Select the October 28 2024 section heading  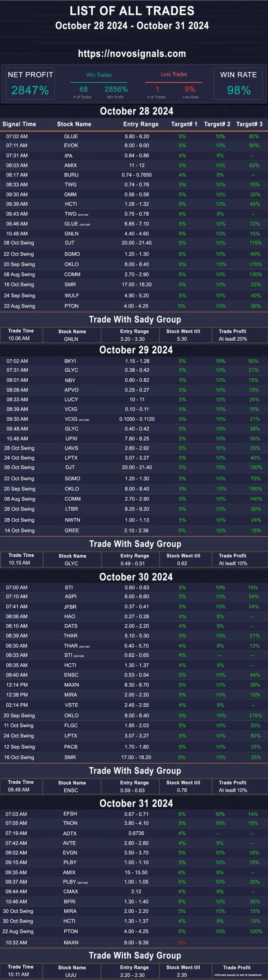click(137, 111)
